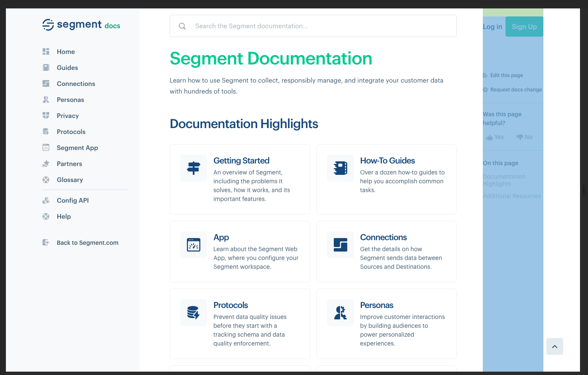Open Config API in the sidebar
This screenshot has height=375, width=588.
click(x=73, y=200)
